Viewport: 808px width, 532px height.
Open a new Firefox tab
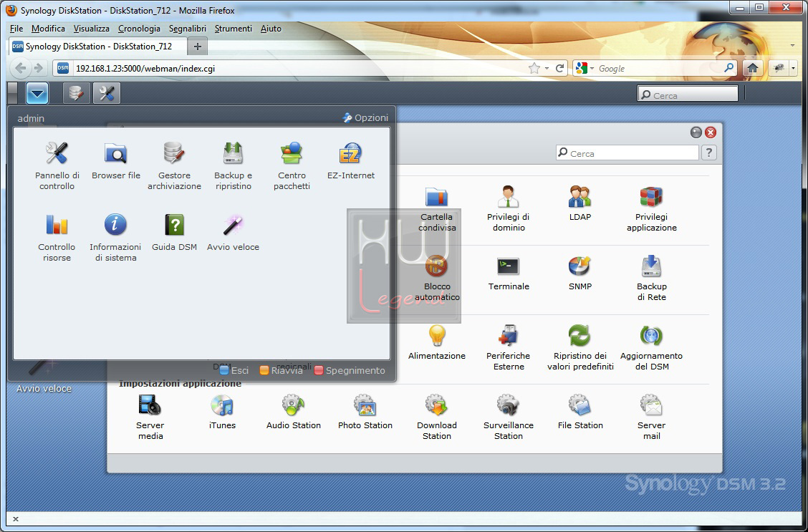point(198,47)
